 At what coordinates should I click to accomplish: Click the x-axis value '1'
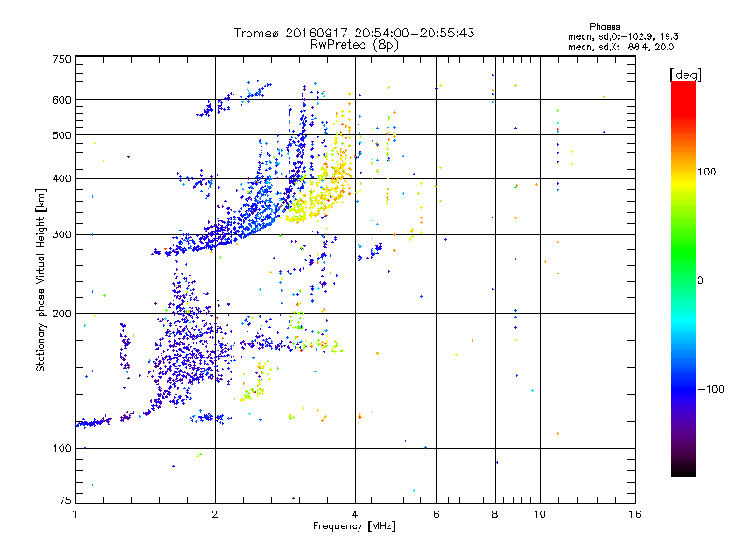point(75,514)
